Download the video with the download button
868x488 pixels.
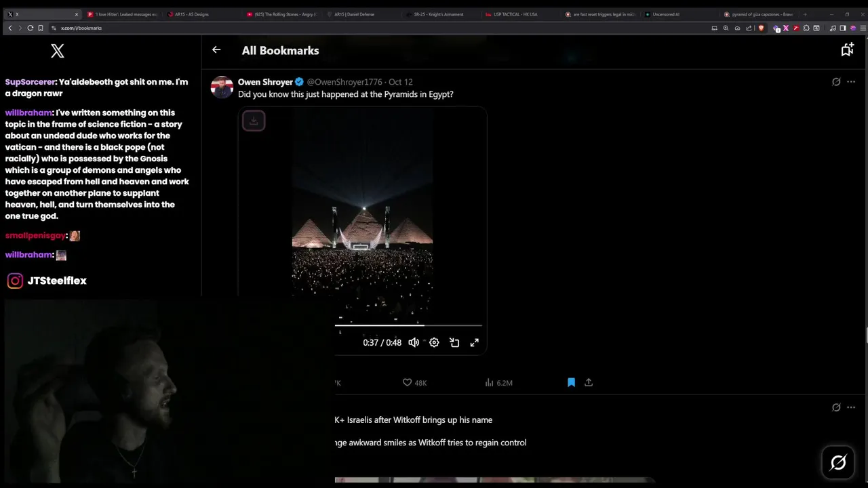click(254, 121)
